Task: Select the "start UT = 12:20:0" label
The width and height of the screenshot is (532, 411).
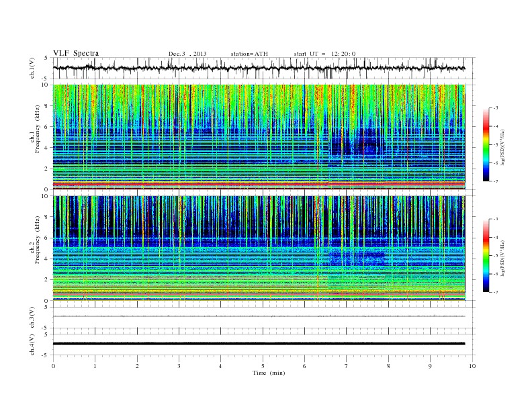Action: point(324,54)
